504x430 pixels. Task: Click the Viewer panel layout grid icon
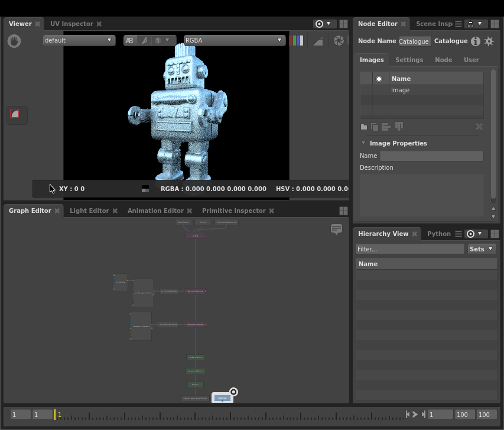pyautogui.click(x=343, y=24)
